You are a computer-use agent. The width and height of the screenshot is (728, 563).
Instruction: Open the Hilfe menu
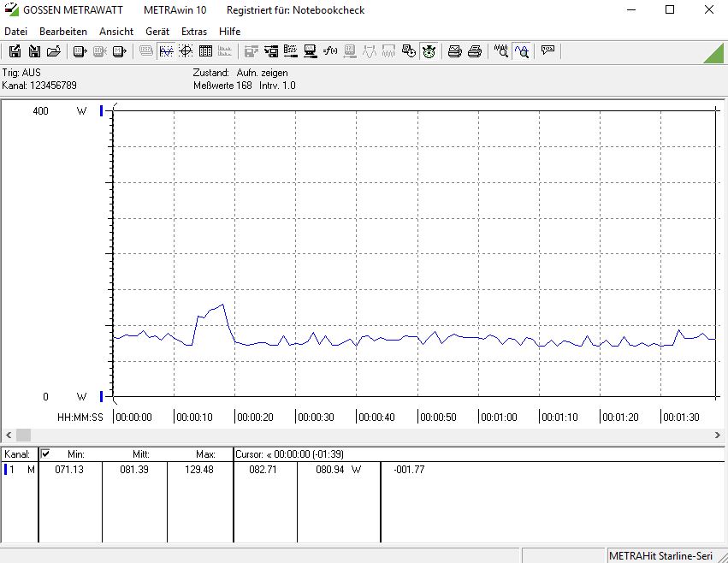pyautogui.click(x=230, y=32)
